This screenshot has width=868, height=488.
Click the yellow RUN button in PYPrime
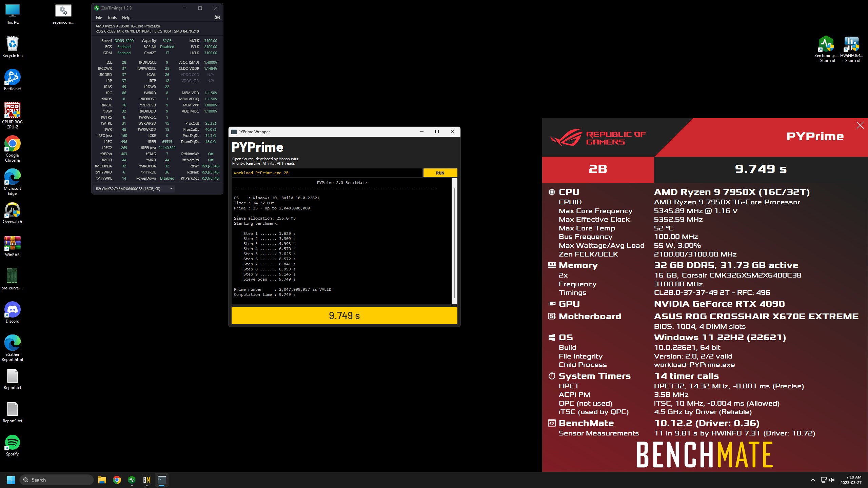pyautogui.click(x=440, y=173)
